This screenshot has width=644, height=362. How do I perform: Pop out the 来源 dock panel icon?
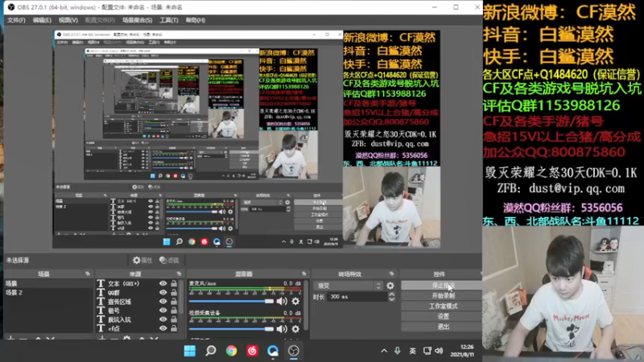[179, 274]
